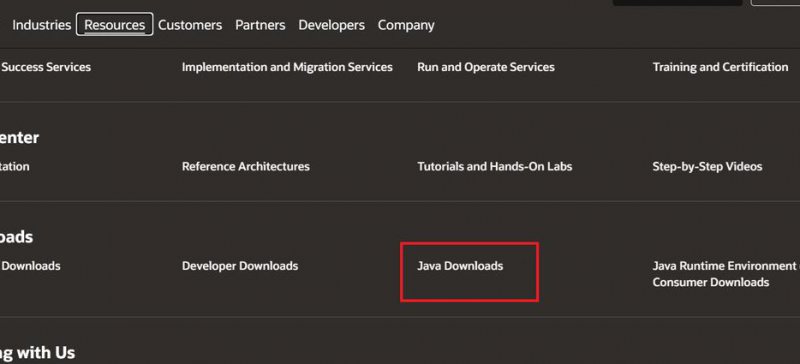This screenshot has height=364, width=800.
Task: Open the Industries menu
Action: (x=41, y=25)
